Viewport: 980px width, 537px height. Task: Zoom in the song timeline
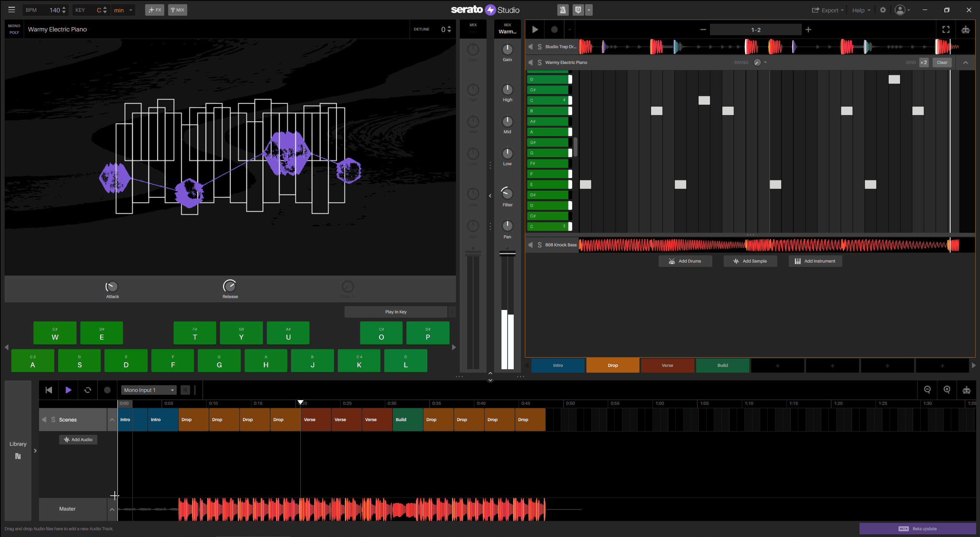tap(947, 389)
